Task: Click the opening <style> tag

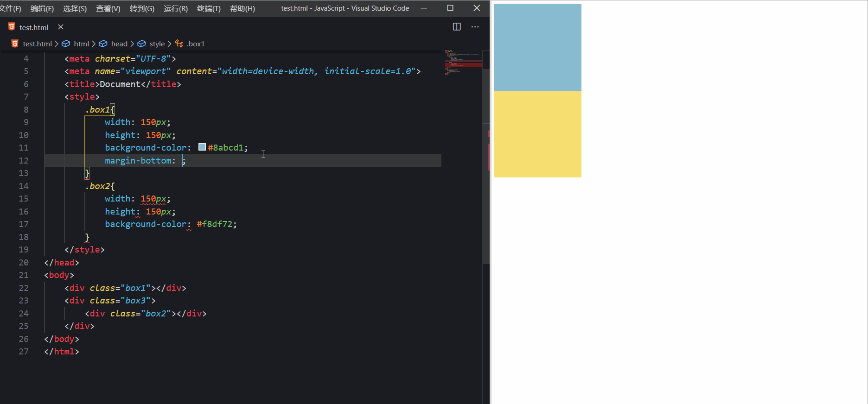Action: pyautogui.click(x=82, y=96)
